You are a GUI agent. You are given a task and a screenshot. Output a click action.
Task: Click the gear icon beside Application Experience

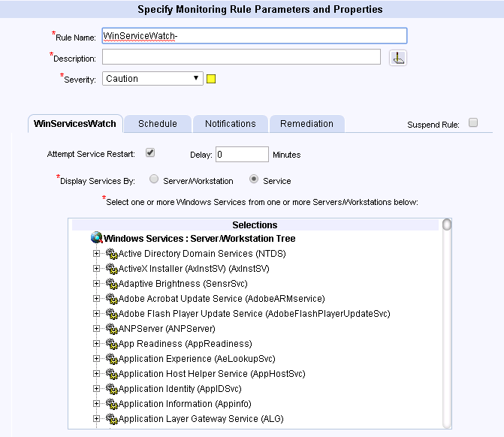[112, 359]
